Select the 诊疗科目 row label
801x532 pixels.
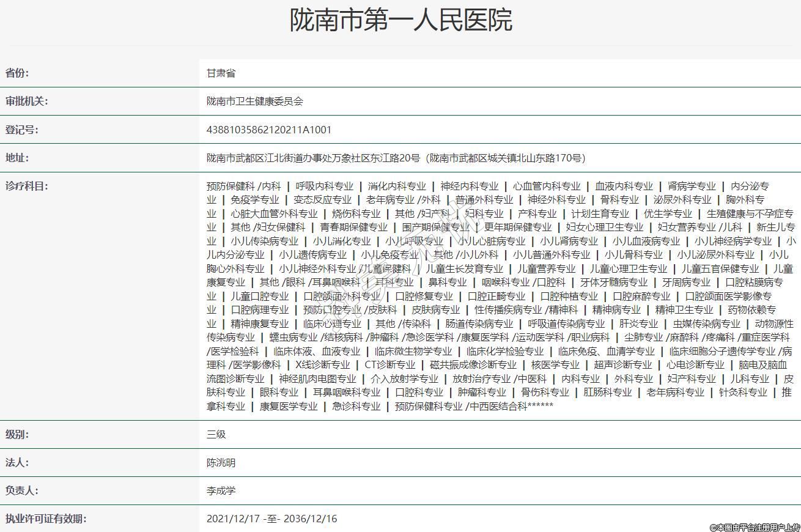tap(26, 186)
